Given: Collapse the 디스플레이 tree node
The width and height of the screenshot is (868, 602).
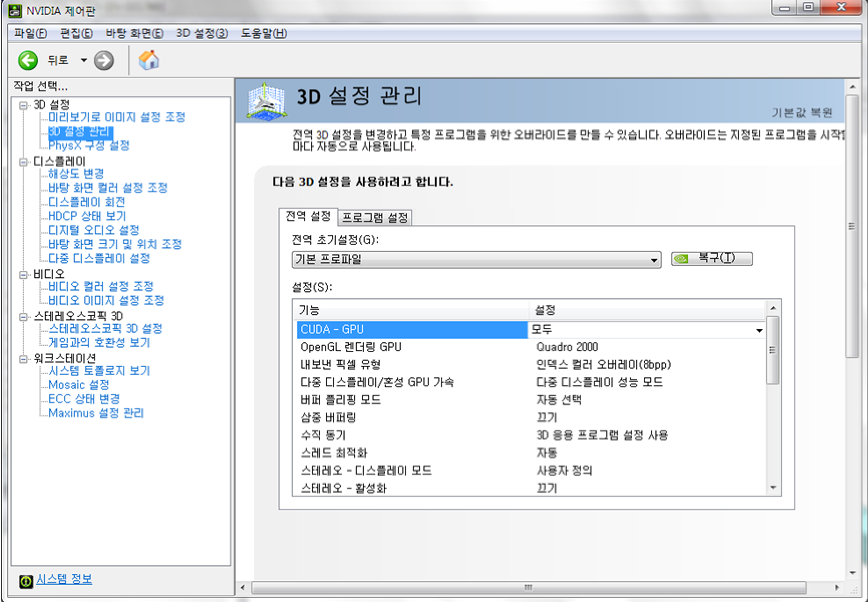Looking at the screenshot, I should tap(23, 162).
